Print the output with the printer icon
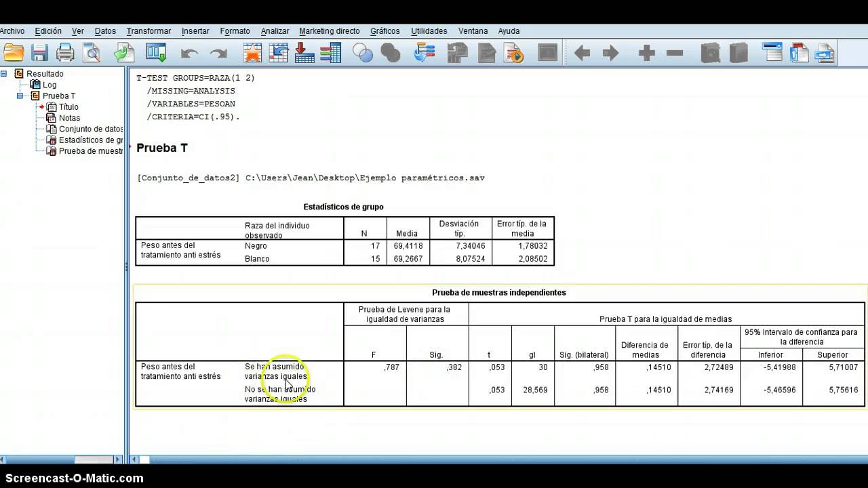868x488 pixels. [x=65, y=52]
